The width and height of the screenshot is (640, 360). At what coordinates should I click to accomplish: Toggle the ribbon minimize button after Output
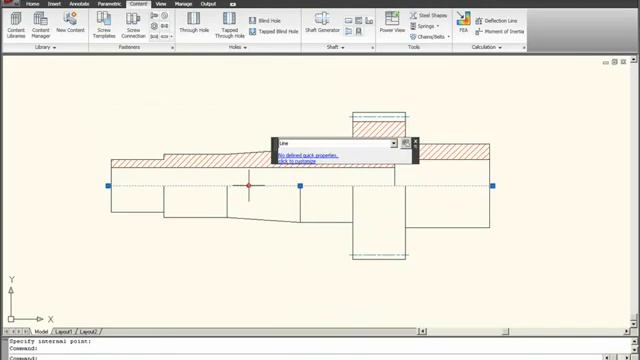pyautogui.click(x=233, y=4)
